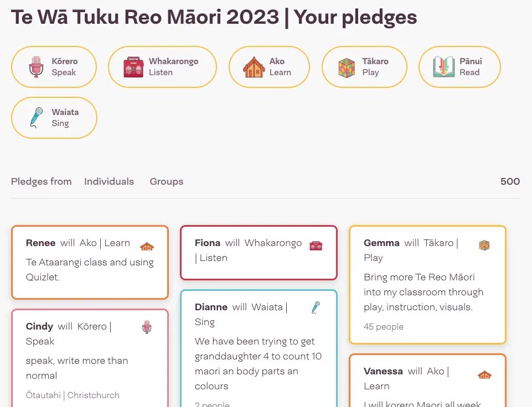Open Gemma's classroom pledge description
Screen dimensions: 532x407
[423, 292]
